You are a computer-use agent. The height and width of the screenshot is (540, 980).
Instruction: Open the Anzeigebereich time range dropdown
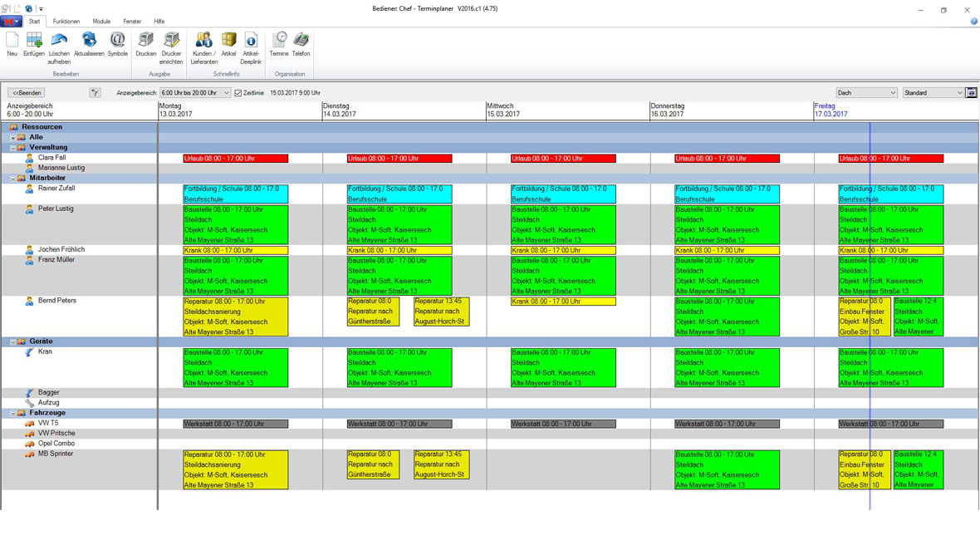pos(195,93)
